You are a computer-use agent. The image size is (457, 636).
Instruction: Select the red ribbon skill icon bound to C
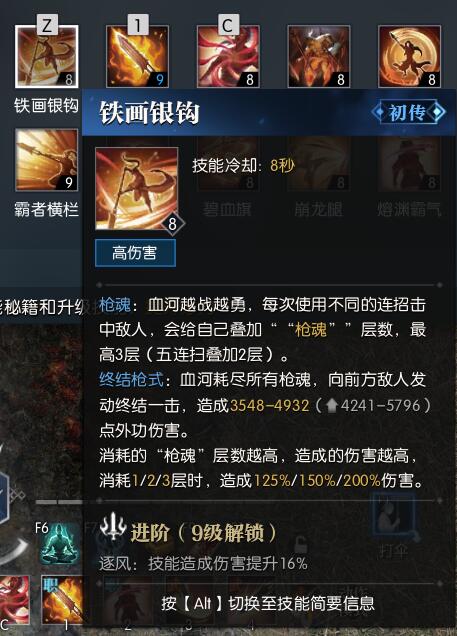[x=228, y=56]
